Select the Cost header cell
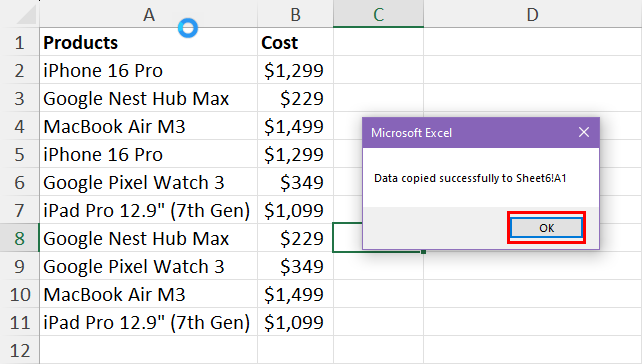This screenshot has height=364, width=642. (295, 42)
